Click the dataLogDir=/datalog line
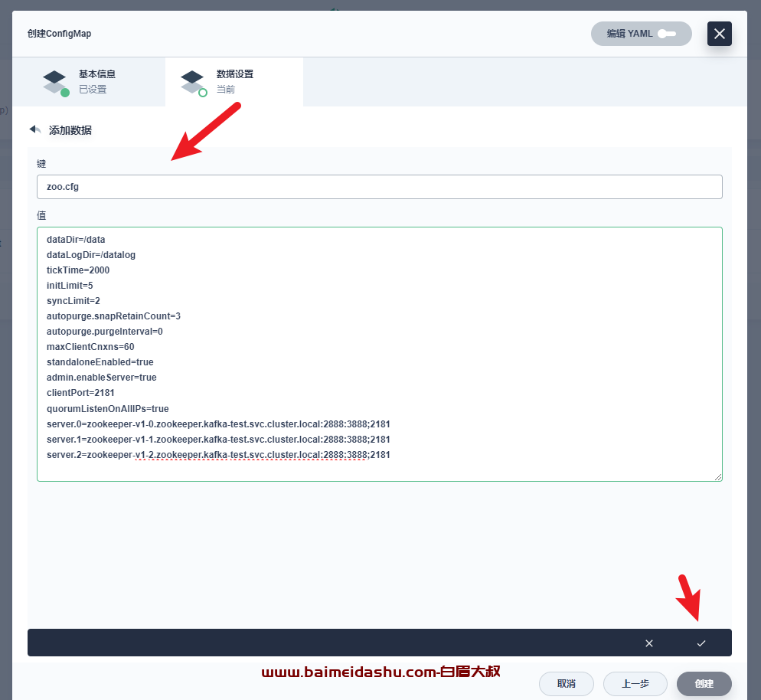The width and height of the screenshot is (761, 700). (91, 255)
